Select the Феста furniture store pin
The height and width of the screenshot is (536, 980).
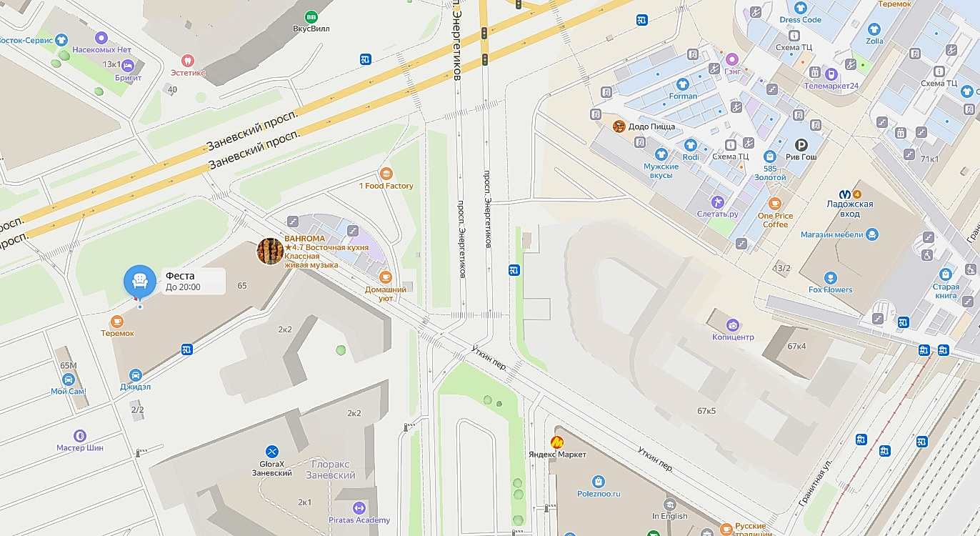pos(140,282)
